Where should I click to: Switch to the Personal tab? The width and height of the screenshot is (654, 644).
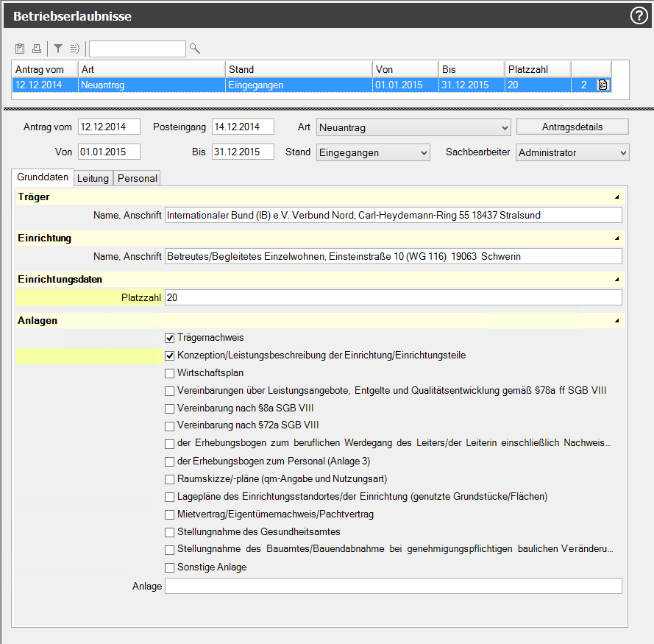pyautogui.click(x=137, y=178)
